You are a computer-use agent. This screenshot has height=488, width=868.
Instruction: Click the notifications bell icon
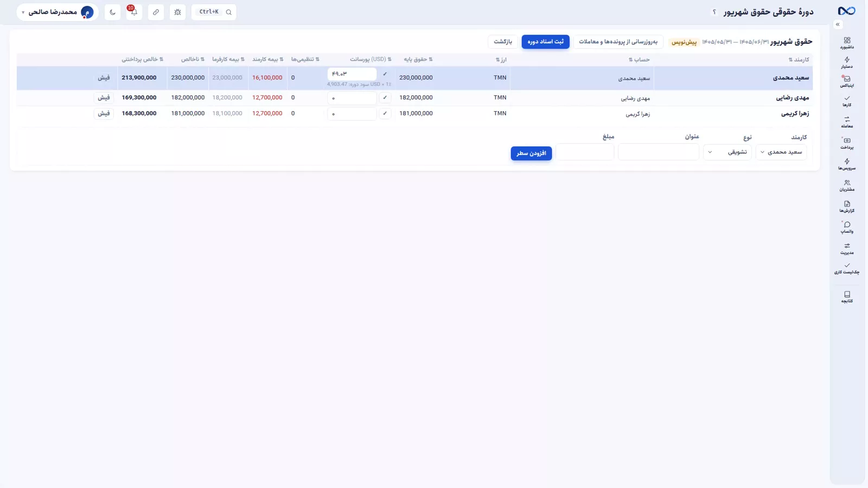click(134, 12)
